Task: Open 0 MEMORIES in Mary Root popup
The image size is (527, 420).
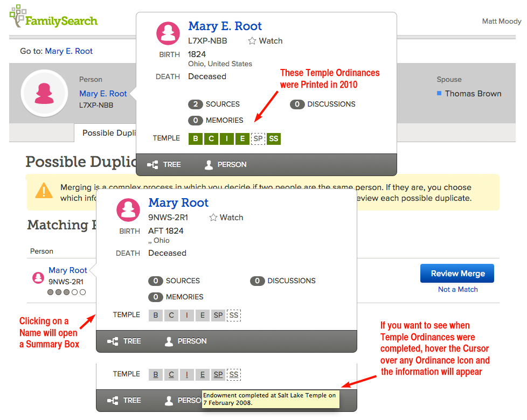Action: coord(176,297)
